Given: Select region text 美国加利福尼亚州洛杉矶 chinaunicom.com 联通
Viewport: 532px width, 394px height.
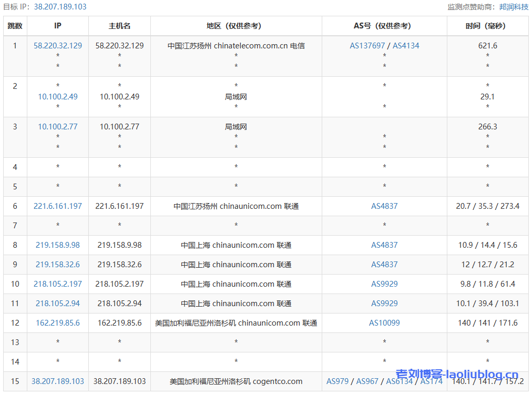Looking at the screenshot, I should (x=236, y=323).
